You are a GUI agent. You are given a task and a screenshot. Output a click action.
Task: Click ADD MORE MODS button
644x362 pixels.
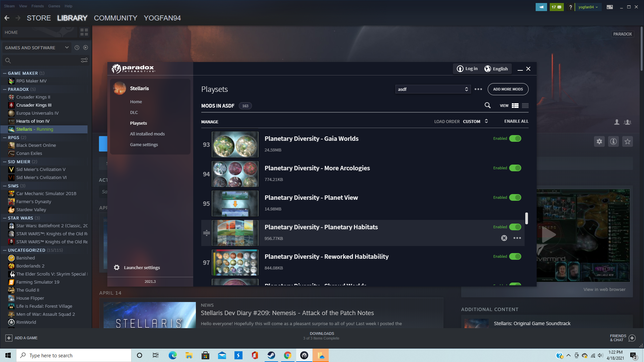click(508, 89)
